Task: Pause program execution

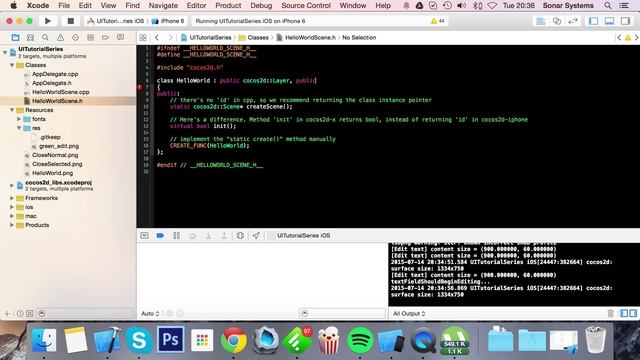Action: pyautogui.click(x=176, y=236)
